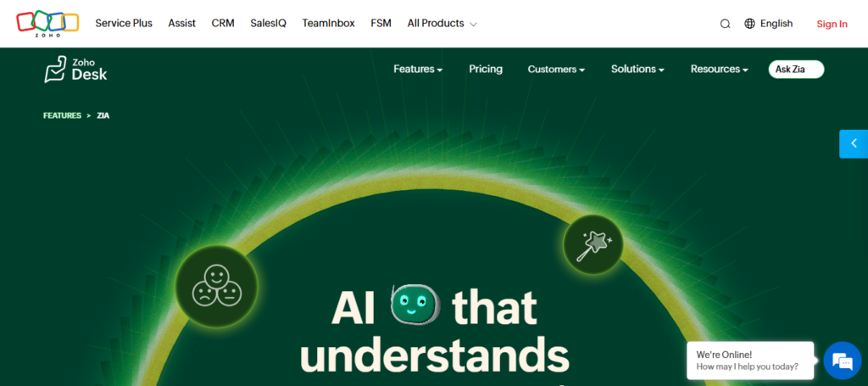Open the Zoho Desk logo link

[75, 70]
